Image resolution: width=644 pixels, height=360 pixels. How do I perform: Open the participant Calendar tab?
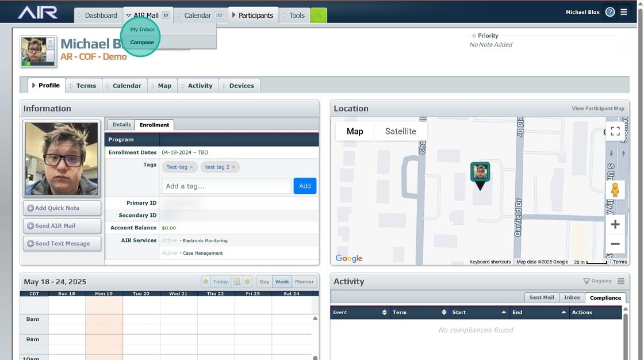tap(124, 86)
